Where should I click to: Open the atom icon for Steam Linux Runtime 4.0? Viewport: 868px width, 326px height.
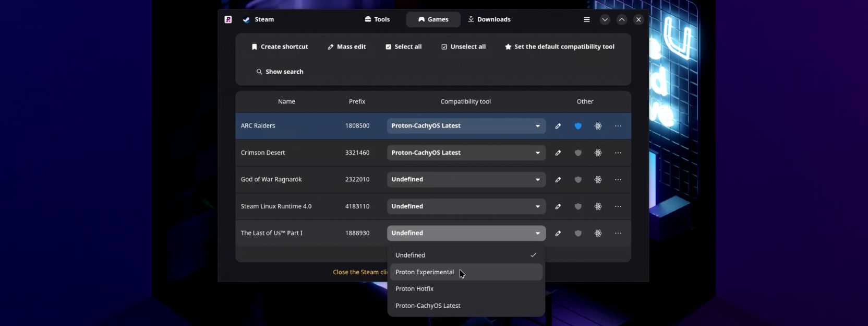598,206
